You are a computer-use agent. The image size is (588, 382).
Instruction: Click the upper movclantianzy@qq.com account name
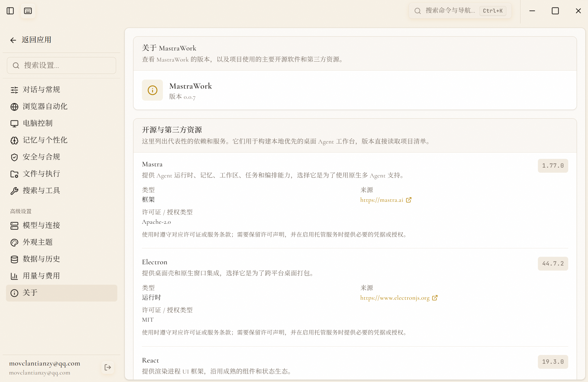click(x=45, y=363)
